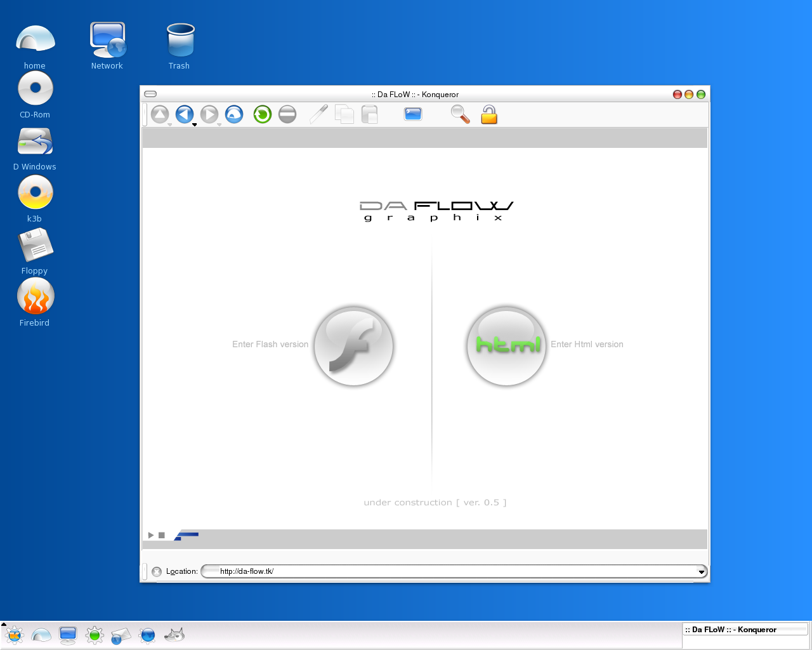Screen dimensions: 812x650
Task: Open the terminal emulator toolbar icon
Action: pos(413,114)
